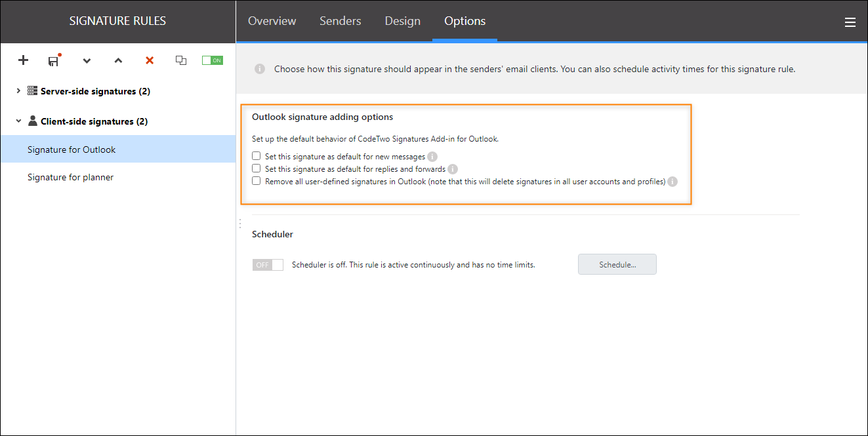
Task: Add a new signature rule
Action: [23, 60]
